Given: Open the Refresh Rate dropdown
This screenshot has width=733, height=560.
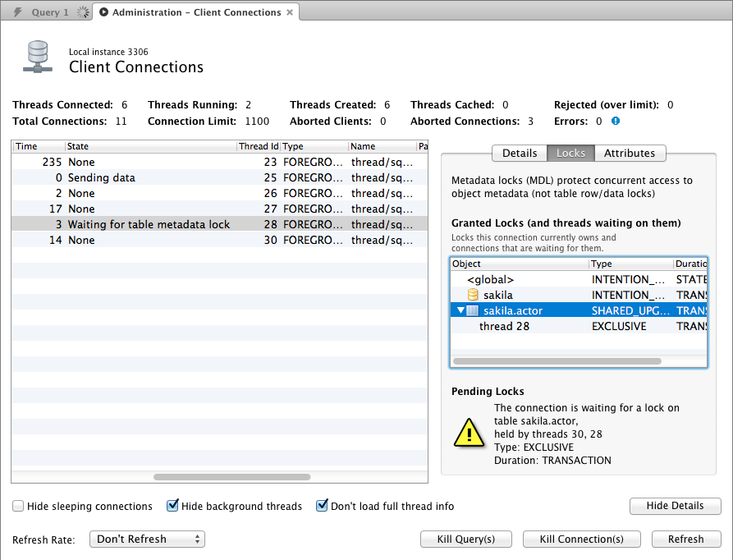Looking at the screenshot, I should tap(149, 539).
